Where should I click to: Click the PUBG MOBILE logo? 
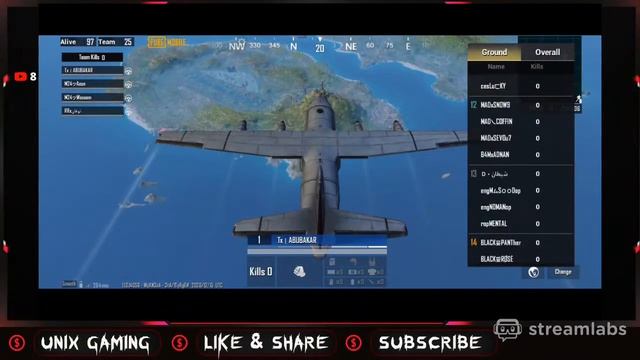167,42
